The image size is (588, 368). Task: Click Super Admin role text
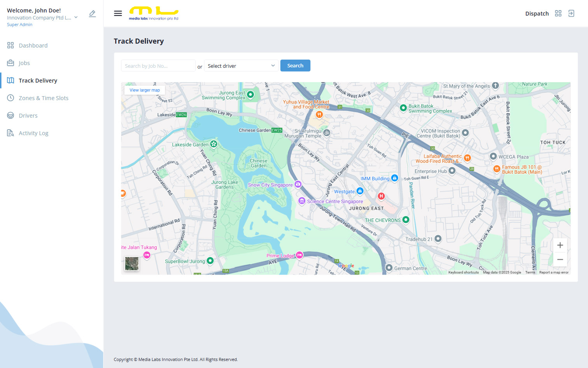[20, 25]
